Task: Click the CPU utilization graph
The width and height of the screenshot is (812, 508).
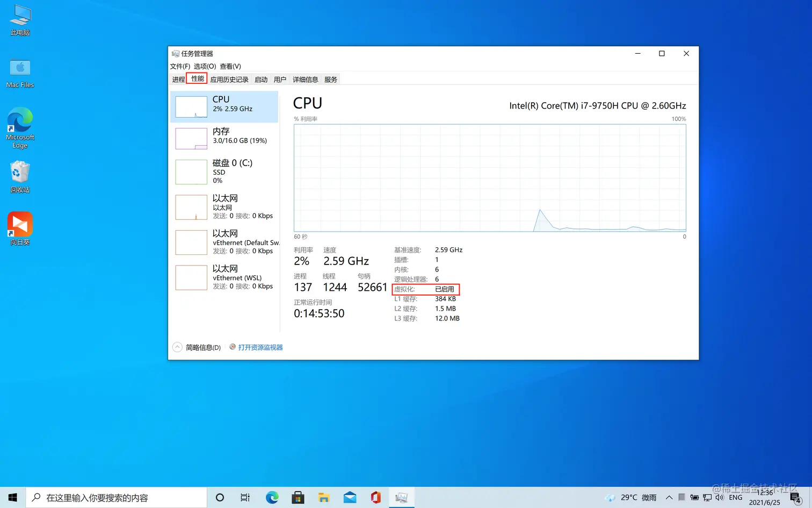Action: point(490,178)
